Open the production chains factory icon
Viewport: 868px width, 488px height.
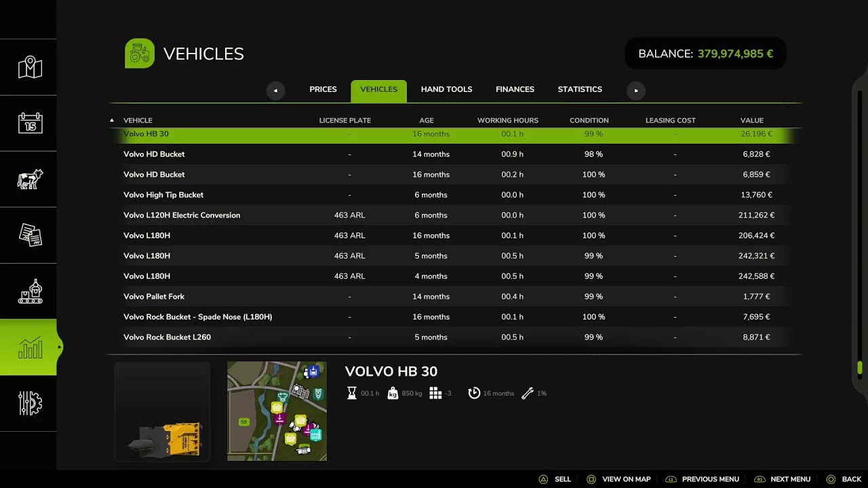pyautogui.click(x=30, y=291)
